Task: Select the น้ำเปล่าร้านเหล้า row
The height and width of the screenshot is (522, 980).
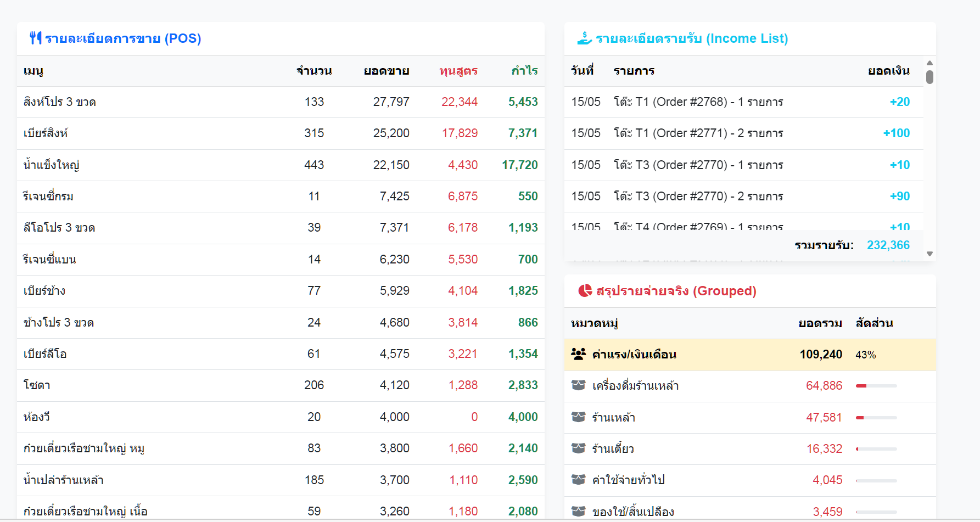Action: tap(281, 480)
